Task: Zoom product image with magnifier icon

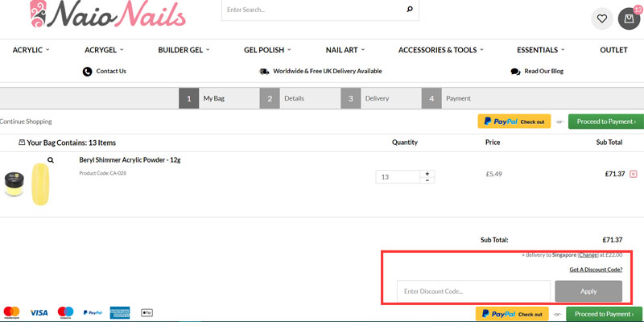Action: (x=51, y=160)
